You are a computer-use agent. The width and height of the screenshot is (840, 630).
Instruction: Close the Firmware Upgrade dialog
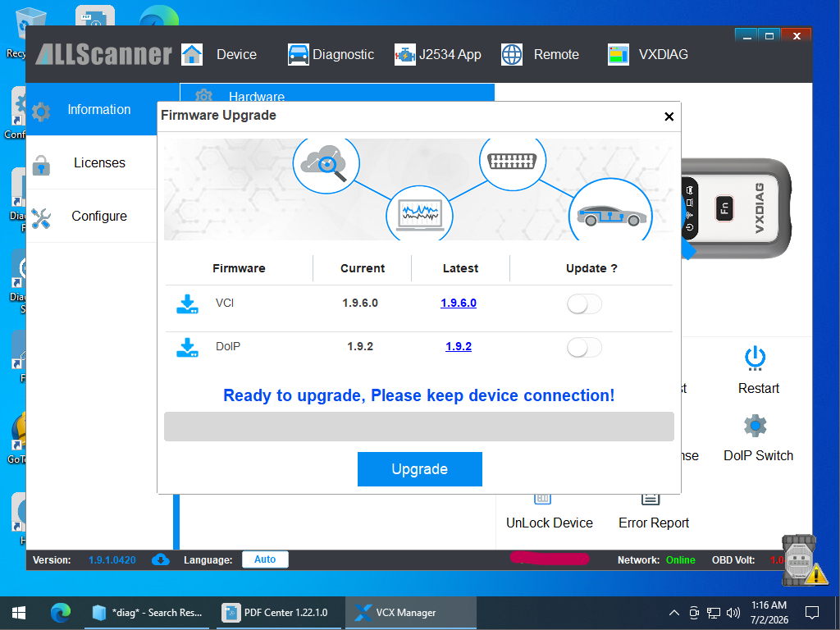669,116
